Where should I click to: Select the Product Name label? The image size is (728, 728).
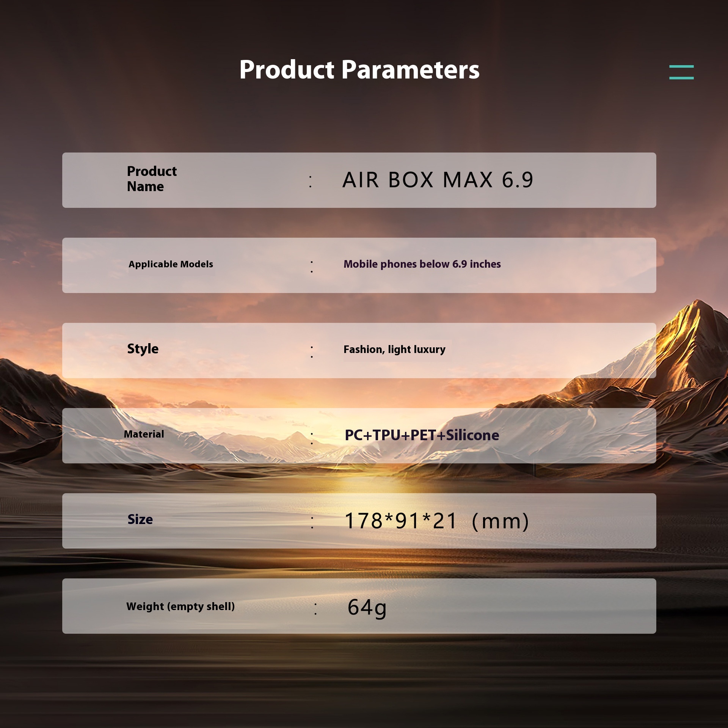tap(151, 179)
